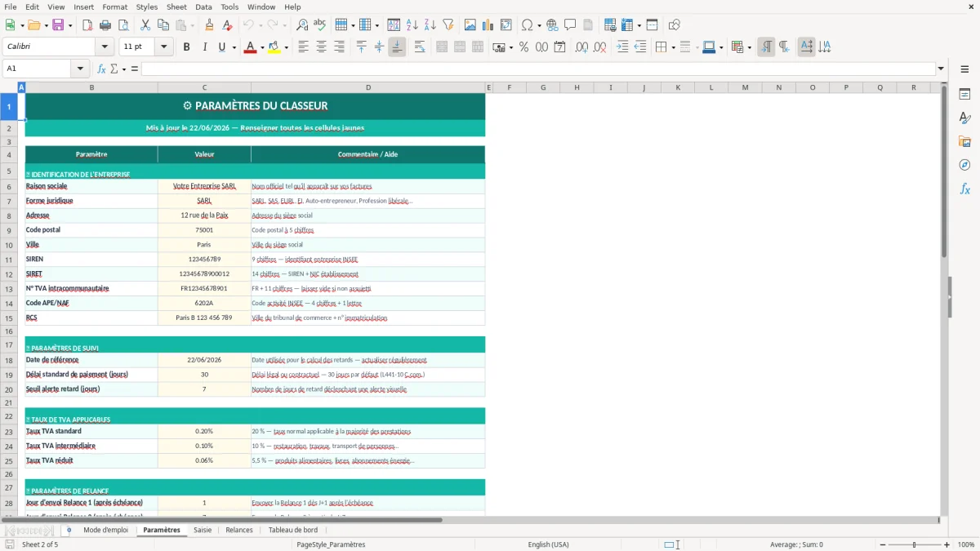Toggle Left-to-Right text direction
Screen dimensions: 980x551
pyautogui.click(x=766, y=47)
